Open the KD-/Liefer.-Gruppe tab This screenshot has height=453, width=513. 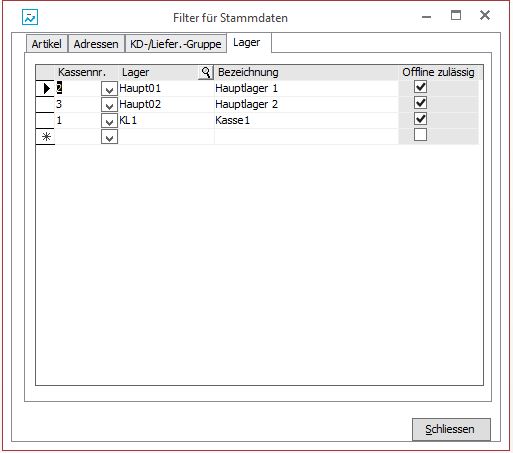176,44
